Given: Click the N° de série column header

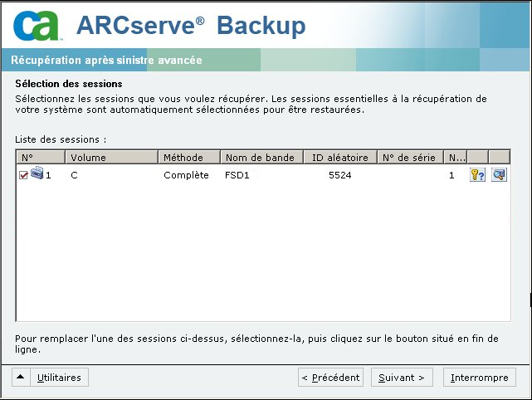Looking at the screenshot, I should tap(410, 157).
